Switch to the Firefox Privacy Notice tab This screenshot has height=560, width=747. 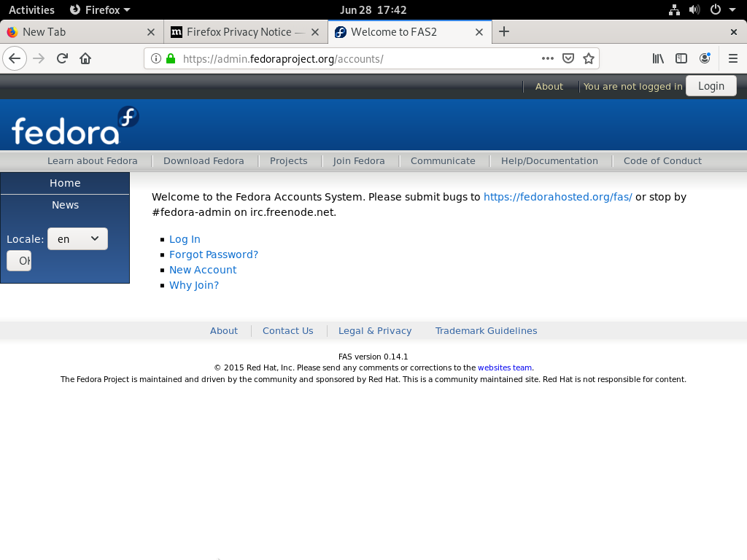[x=246, y=32]
